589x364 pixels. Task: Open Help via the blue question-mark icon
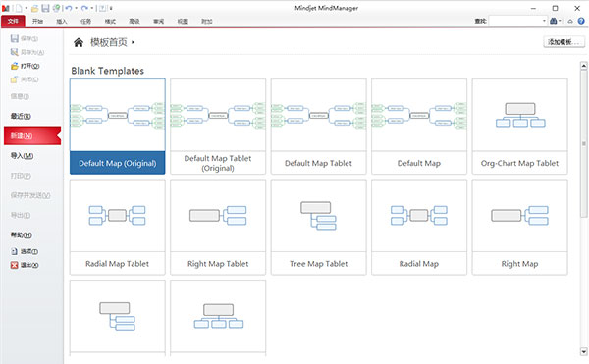(581, 21)
